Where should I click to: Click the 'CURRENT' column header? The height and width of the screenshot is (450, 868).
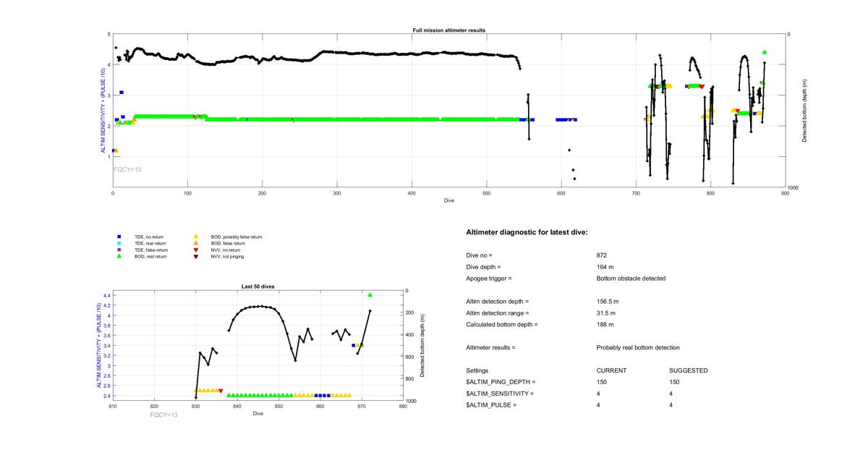[611, 370]
